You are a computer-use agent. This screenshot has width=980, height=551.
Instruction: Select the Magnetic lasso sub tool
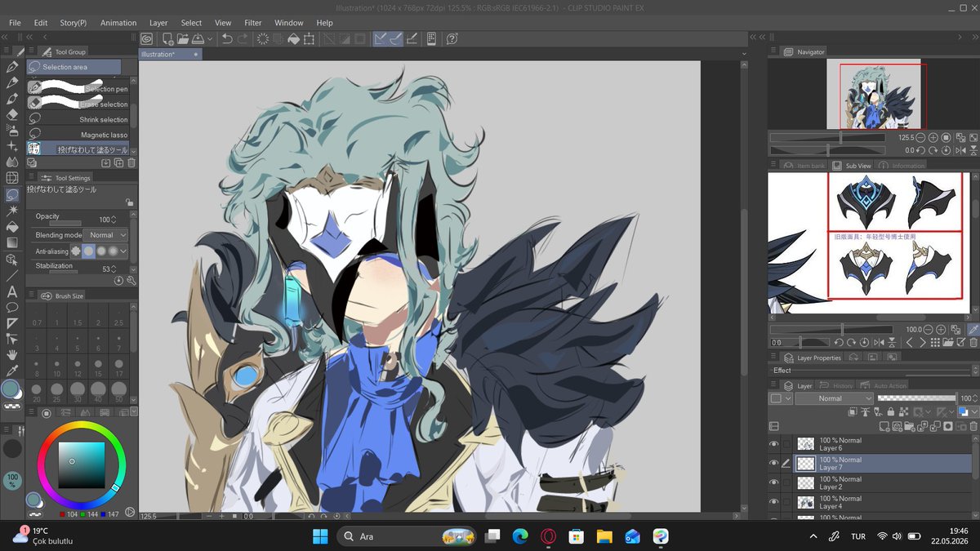point(78,135)
